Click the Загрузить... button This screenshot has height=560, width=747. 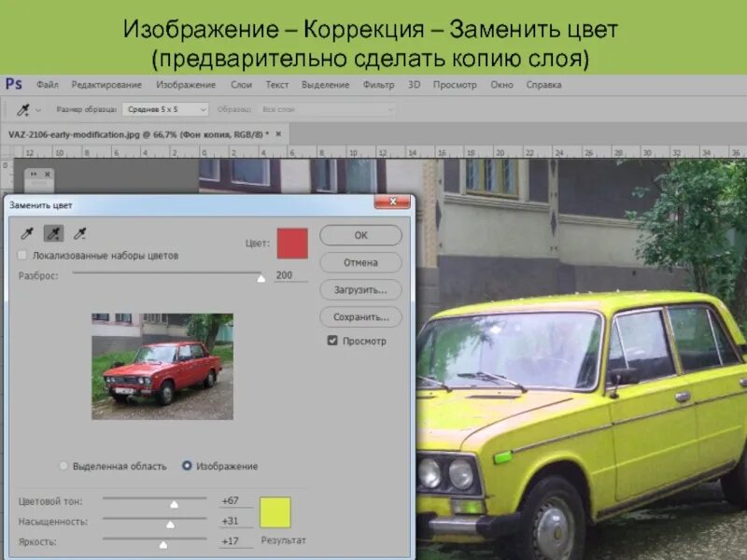[x=360, y=289]
